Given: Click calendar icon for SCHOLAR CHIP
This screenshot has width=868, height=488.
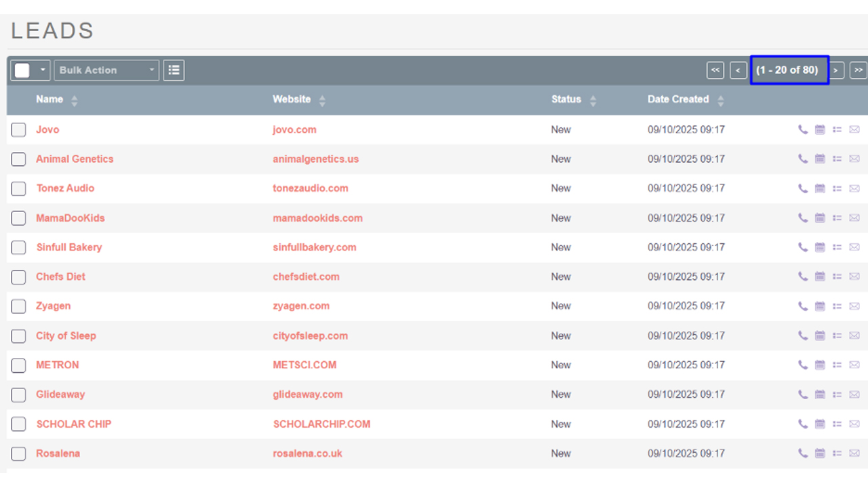Looking at the screenshot, I should click(x=820, y=424).
